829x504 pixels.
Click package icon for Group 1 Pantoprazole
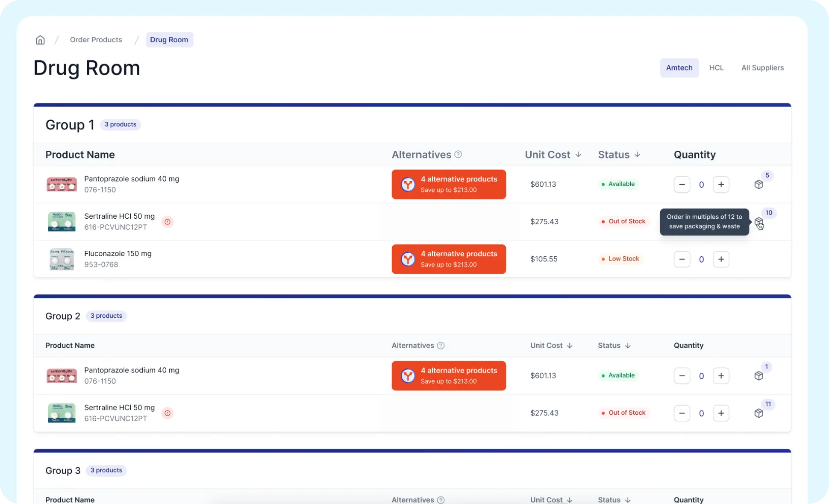[x=758, y=185]
